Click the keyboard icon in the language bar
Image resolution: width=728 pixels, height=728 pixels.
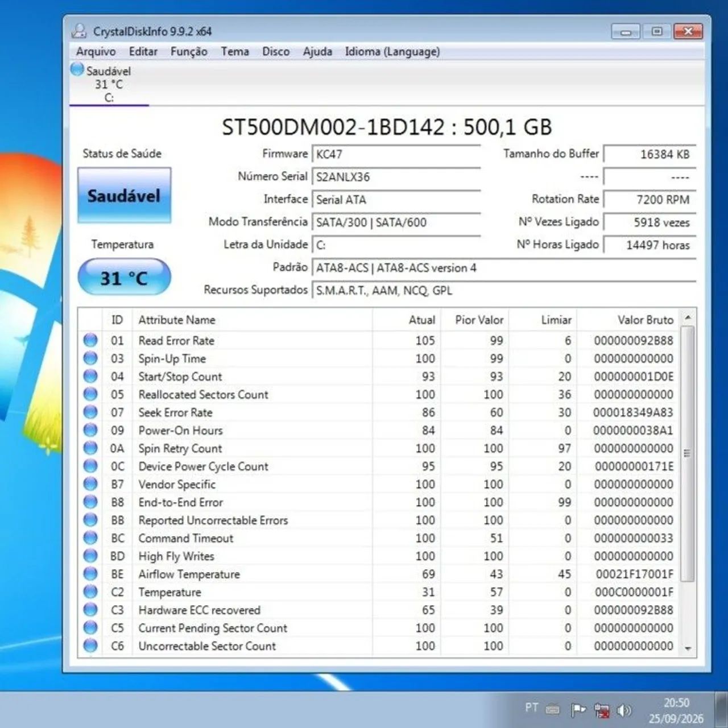[552, 709]
